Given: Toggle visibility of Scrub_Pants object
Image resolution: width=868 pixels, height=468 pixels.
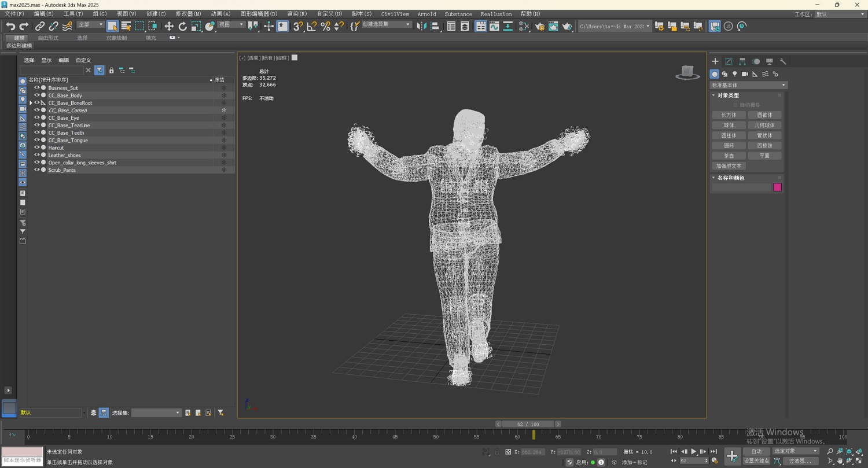Looking at the screenshot, I should coord(36,170).
